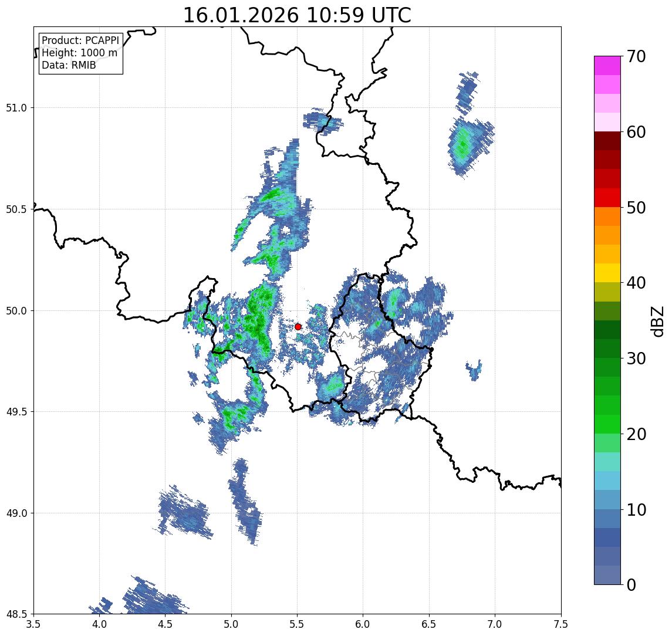Click the 'Product: PCAPPI' label
The height and width of the screenshot is (636, 672).
pyautogui.click(x=80, y=40)
